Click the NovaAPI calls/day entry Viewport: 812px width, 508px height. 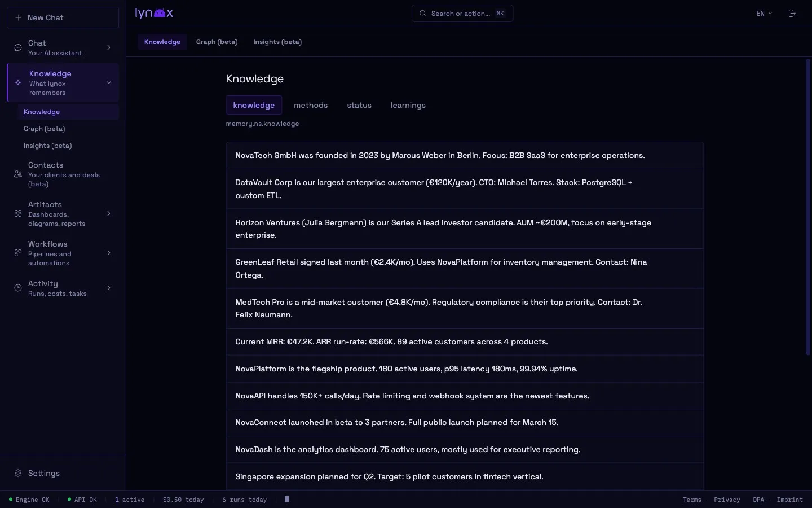(465, 396)
